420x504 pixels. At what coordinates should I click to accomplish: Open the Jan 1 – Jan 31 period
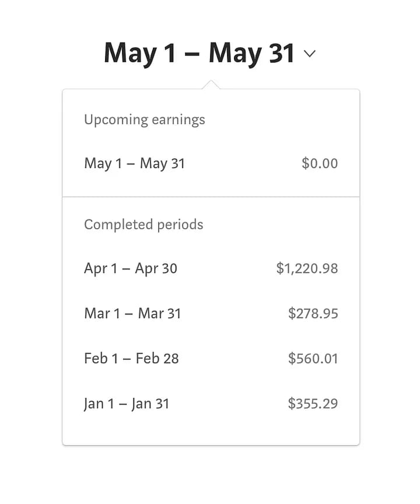point(127,404)
